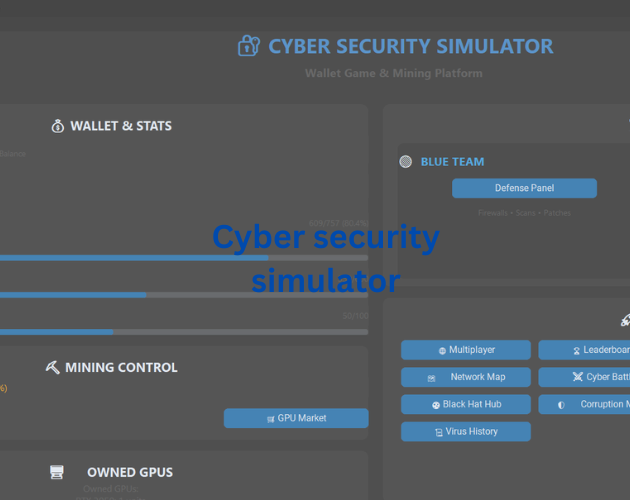Click the globe icon on Multiplayer
630x500 pixels.
(442, 350)
